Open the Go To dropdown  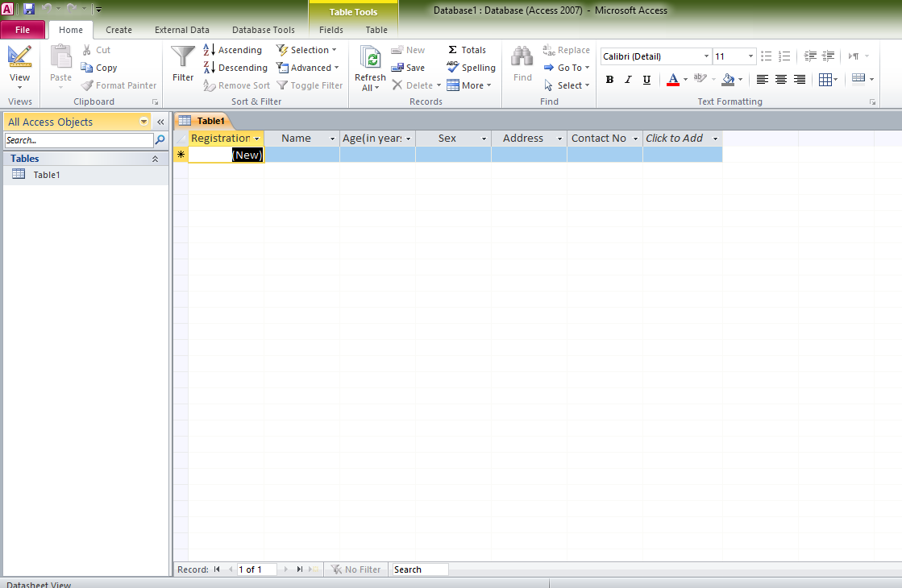(x=567, y=68)
